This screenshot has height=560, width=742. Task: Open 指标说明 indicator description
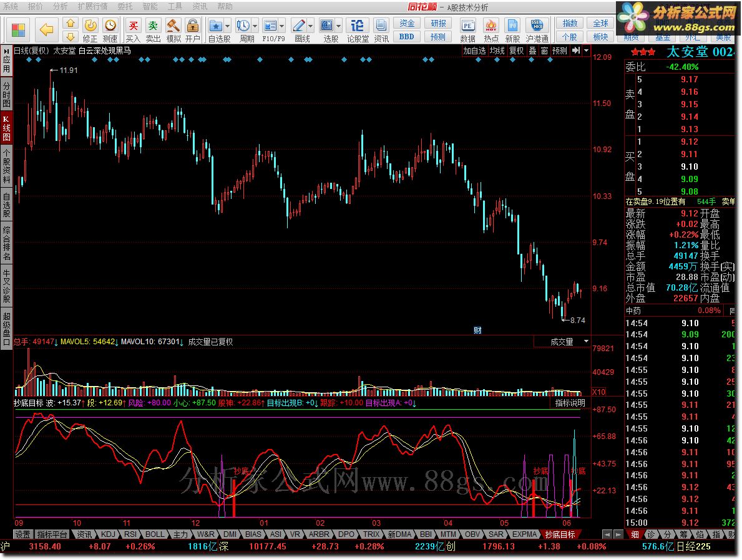pos(570,402)
